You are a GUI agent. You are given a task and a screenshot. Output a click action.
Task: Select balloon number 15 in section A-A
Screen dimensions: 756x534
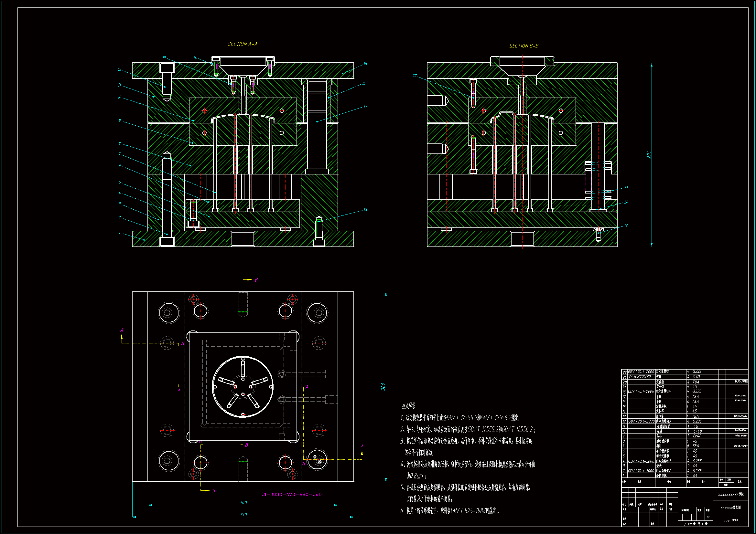pyautogui.click(x=365, y=64)
